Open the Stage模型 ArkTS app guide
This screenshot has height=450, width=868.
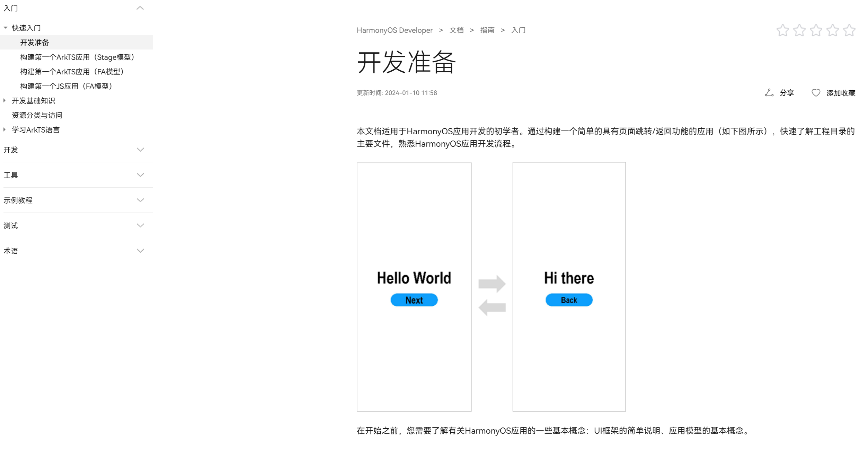(x=77, y=57)
